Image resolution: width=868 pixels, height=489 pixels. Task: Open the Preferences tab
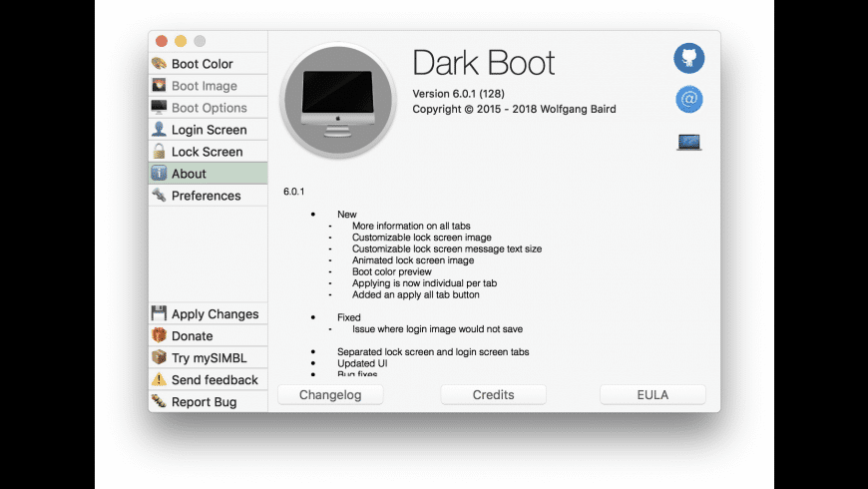pos(209,196)
